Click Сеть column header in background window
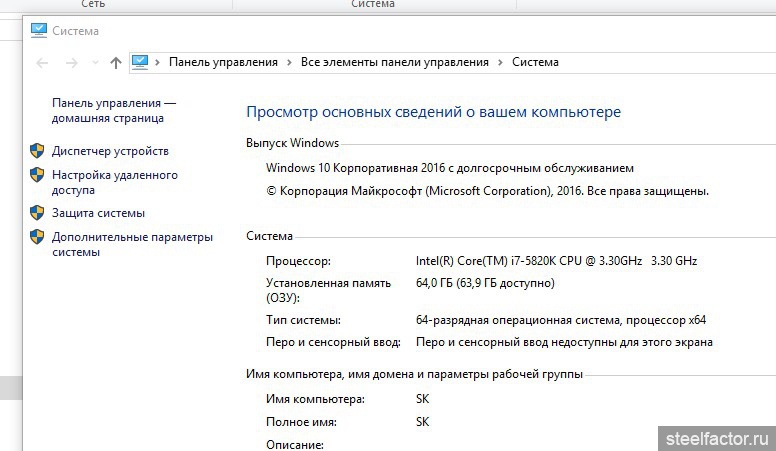 [93, 4]
